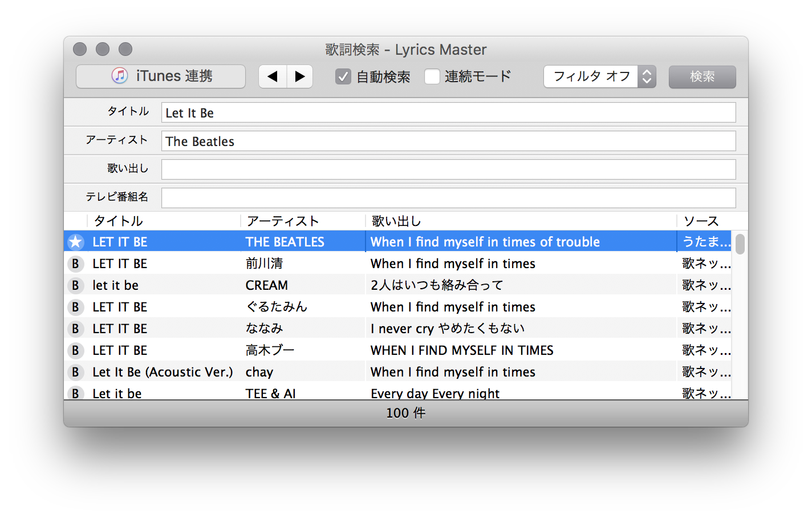Click the iTunes music note icon
This screenshot has width=812, height=518.
(x=119, y=76)
